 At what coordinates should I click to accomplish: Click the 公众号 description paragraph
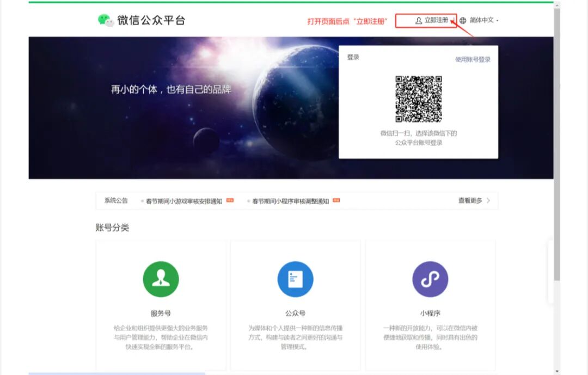pyautogui.click(x=295, y=337)
